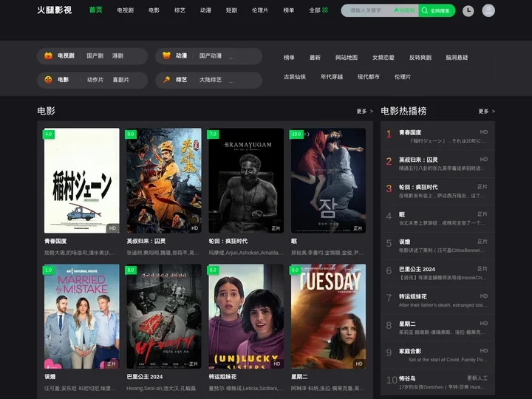Open 电影 in the top navigation bar
532x399 pixels.
pyautogui.click(x=154, y=10)
